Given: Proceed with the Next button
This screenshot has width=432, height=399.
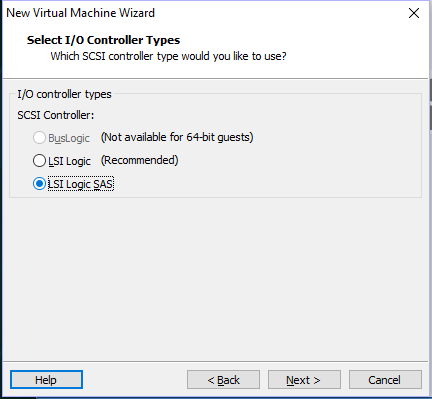Looking at the screenshot, I should pos(304,380).
